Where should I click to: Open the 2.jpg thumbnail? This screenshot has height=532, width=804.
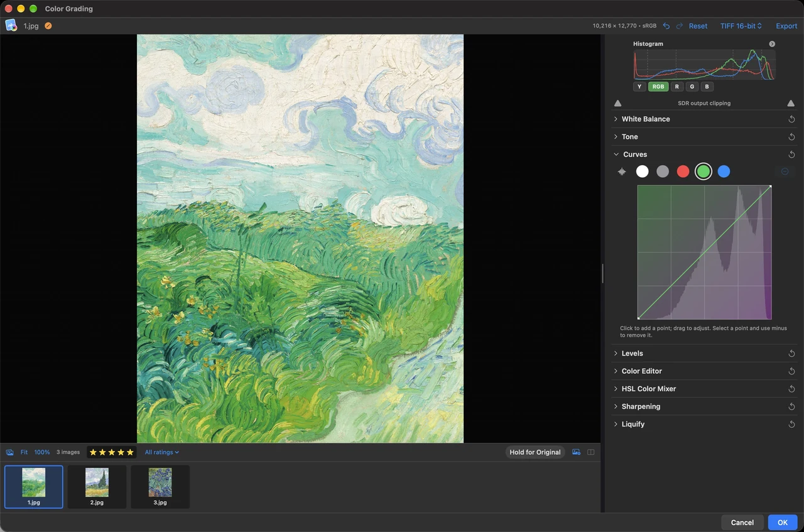(x=97, y=487)
